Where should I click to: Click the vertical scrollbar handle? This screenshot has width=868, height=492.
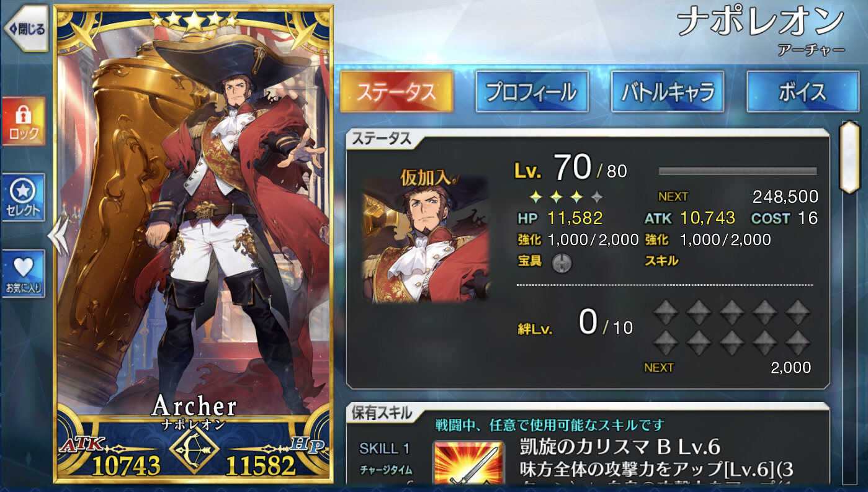click(x=849, y=158)
